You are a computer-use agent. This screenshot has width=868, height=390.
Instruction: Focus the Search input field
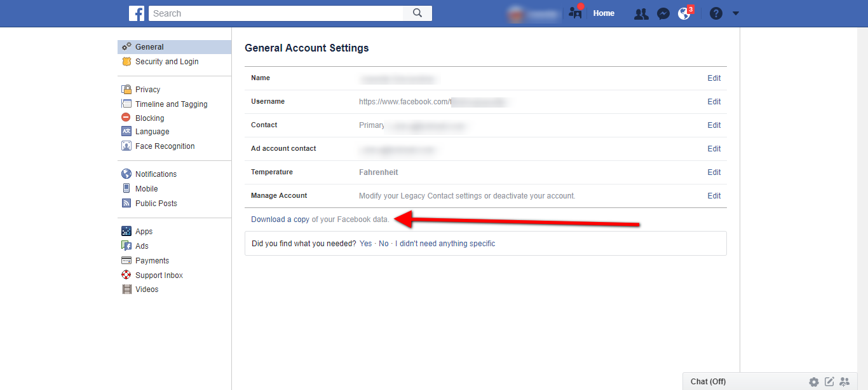pos(276,13)
